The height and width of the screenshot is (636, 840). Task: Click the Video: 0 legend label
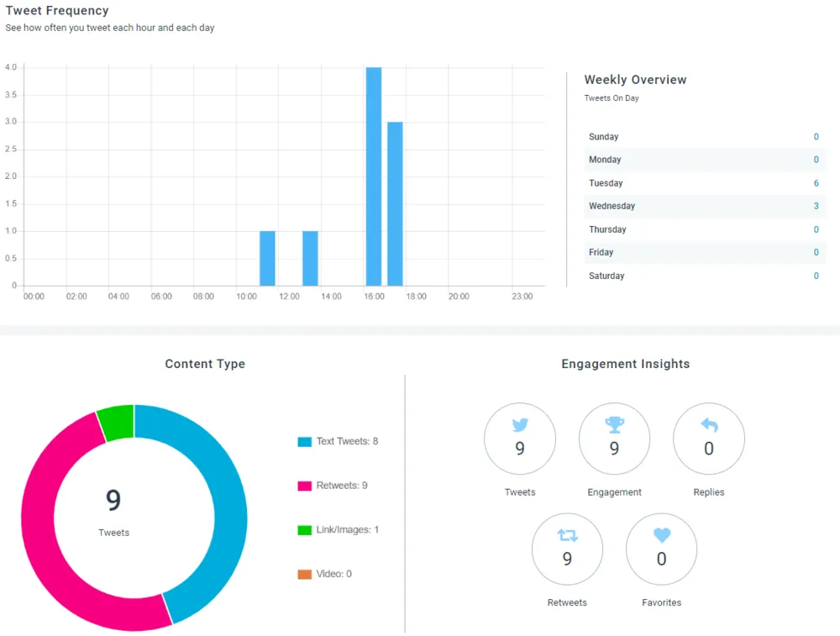coord(333,574)
